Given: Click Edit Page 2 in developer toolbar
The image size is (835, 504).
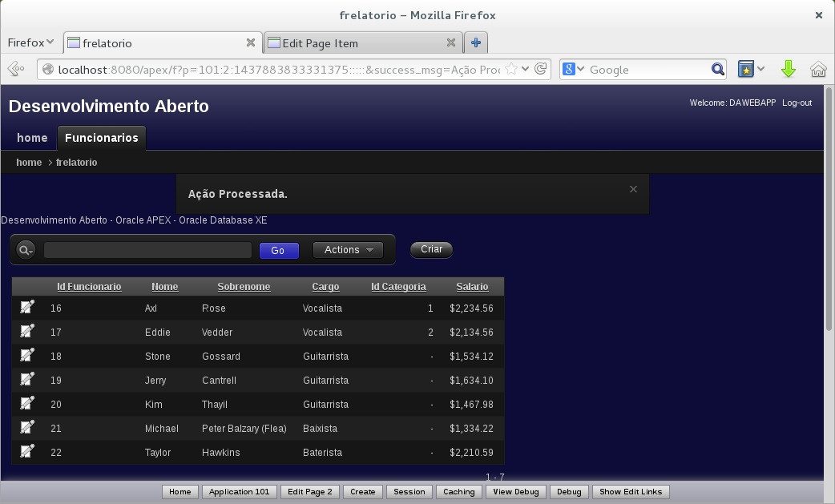Looking at the screenshot, I should [309, 492].
